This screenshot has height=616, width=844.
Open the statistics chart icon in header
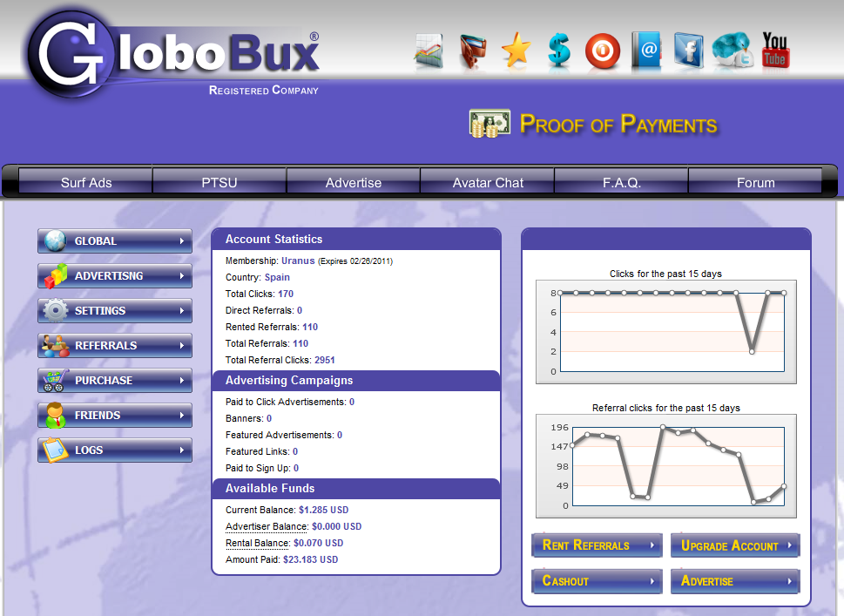click(429, 51)
